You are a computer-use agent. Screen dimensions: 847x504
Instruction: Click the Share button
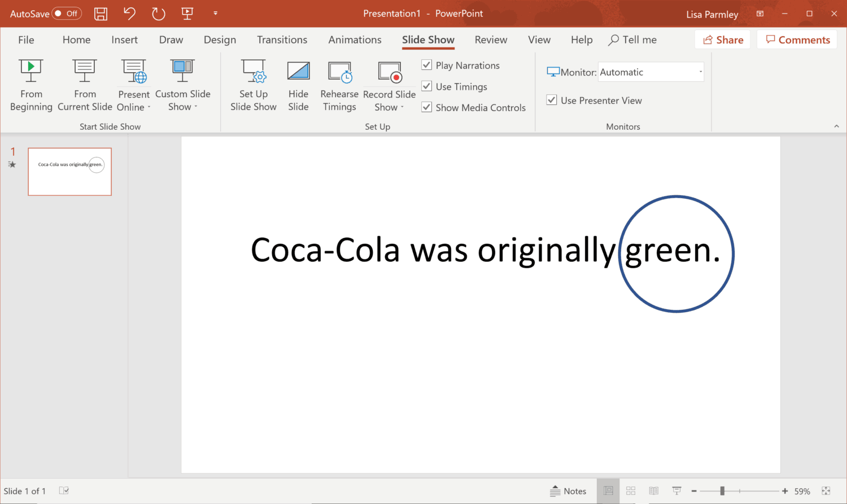pos(723,40)
